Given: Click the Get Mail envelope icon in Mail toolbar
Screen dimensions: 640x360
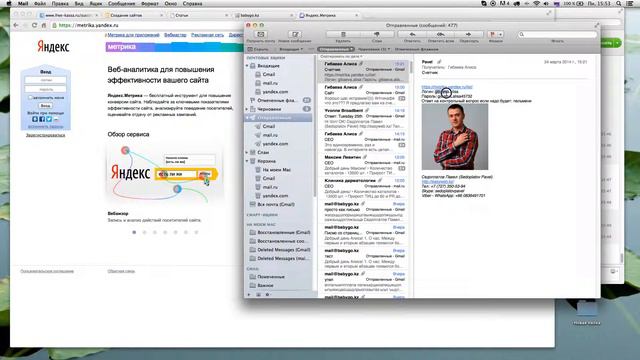Looking at the screenshot, I should click(261, 35).
